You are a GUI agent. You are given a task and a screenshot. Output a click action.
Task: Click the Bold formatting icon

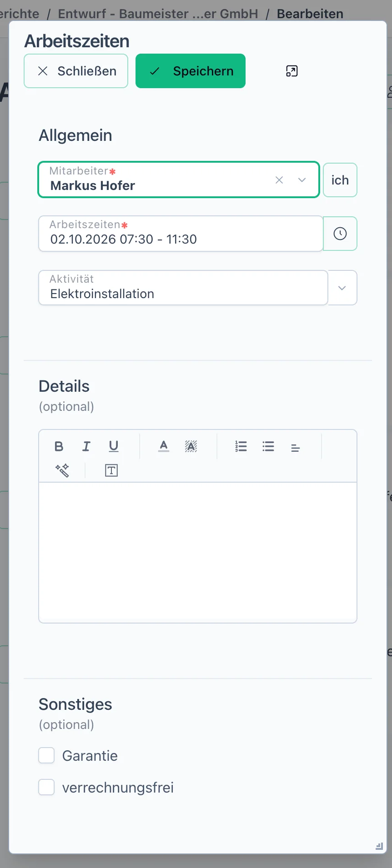(x=59, y=446)
